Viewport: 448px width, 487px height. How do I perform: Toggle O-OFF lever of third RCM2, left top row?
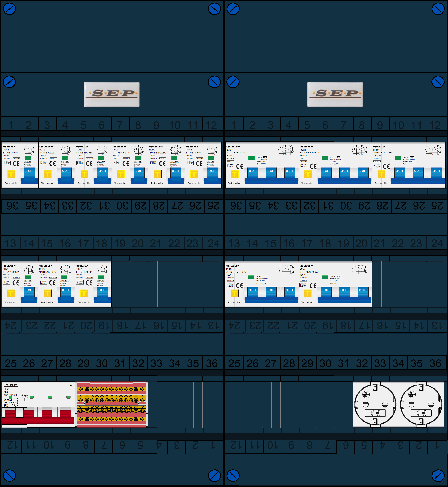tap(103, 175)
